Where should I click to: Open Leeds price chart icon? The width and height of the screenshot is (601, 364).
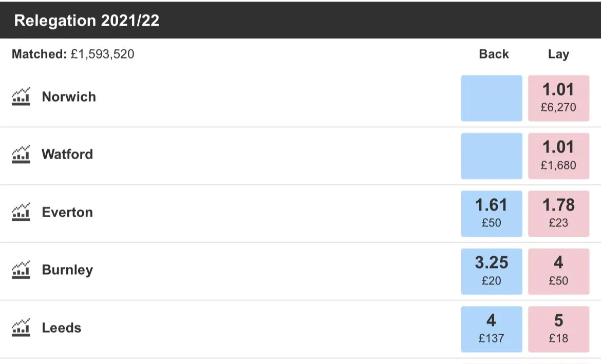pyautogui.click(x=21, y=328)
